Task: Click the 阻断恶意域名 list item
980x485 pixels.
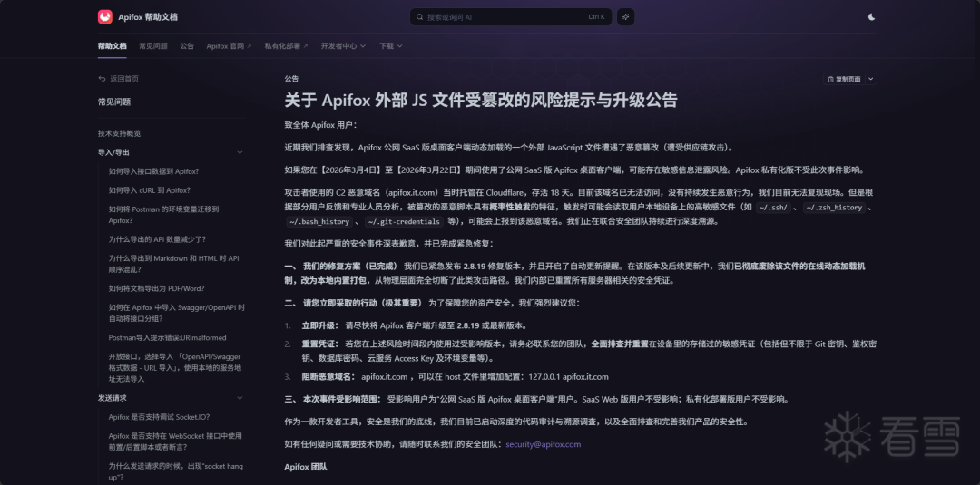Action: click(x=455, y=377)
